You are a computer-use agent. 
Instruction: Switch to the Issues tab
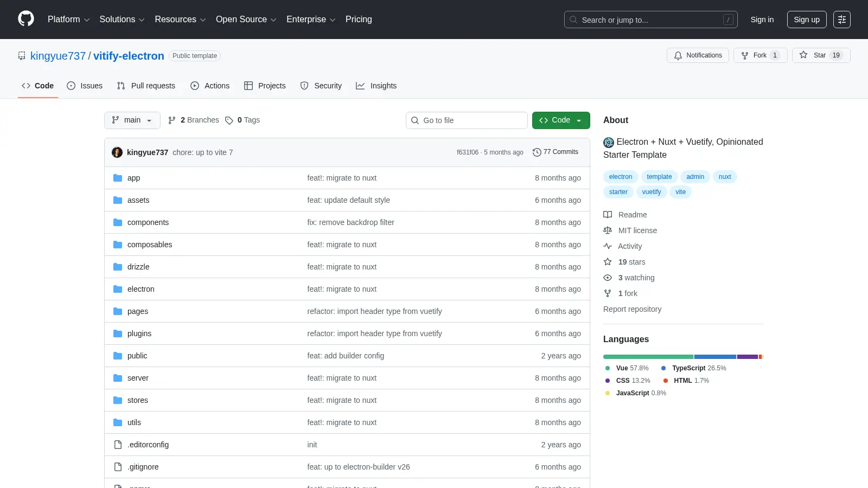coord(85,86)
